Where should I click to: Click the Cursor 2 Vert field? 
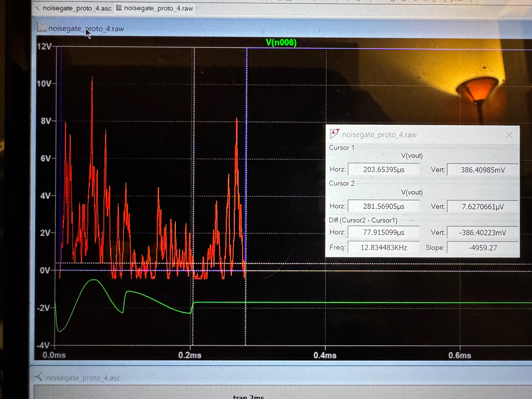click(482, 206)
